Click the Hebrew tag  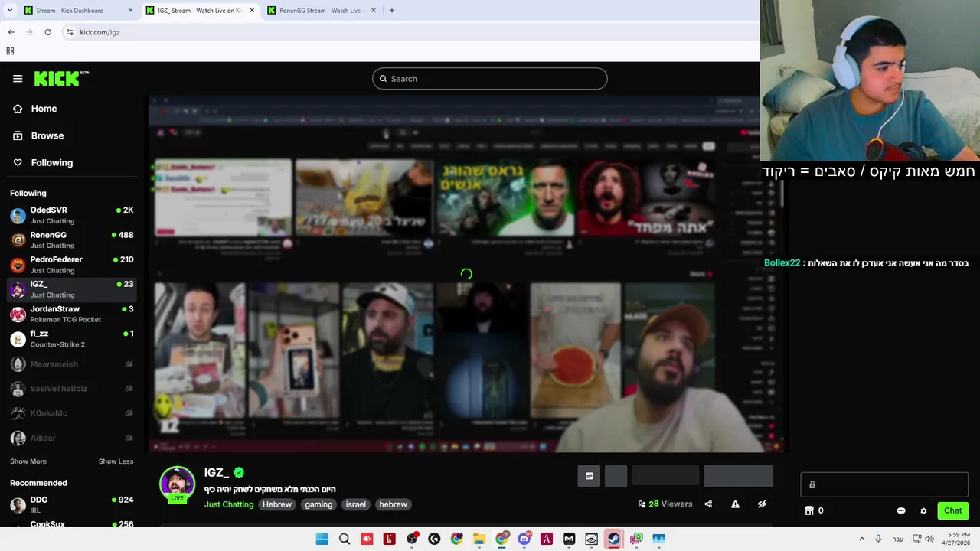(277, 504)
